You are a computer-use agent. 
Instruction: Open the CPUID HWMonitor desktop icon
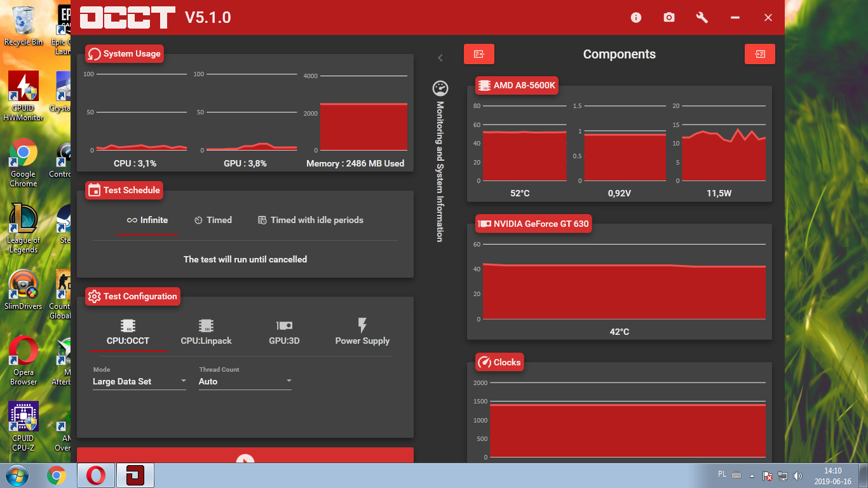coord(24,96)
